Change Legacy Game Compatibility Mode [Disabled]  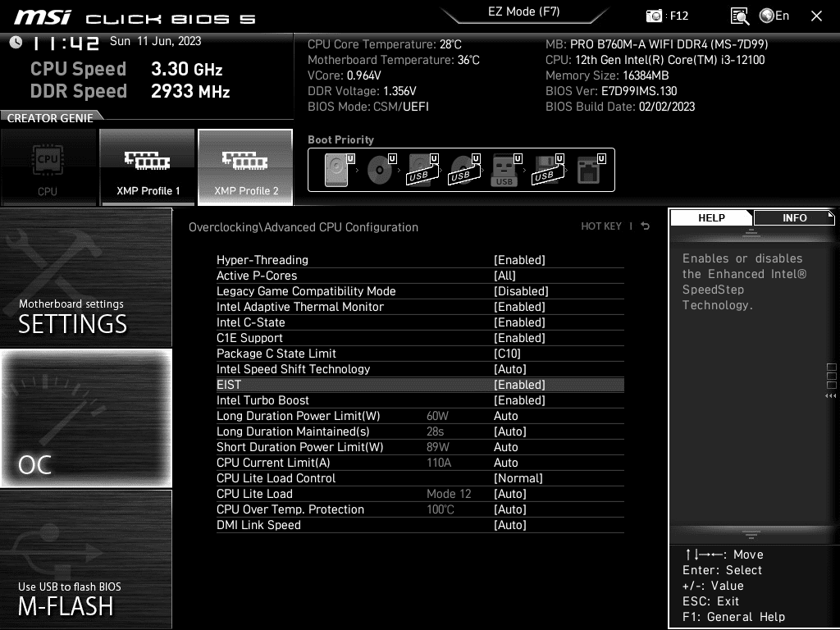tap(521, 291)
